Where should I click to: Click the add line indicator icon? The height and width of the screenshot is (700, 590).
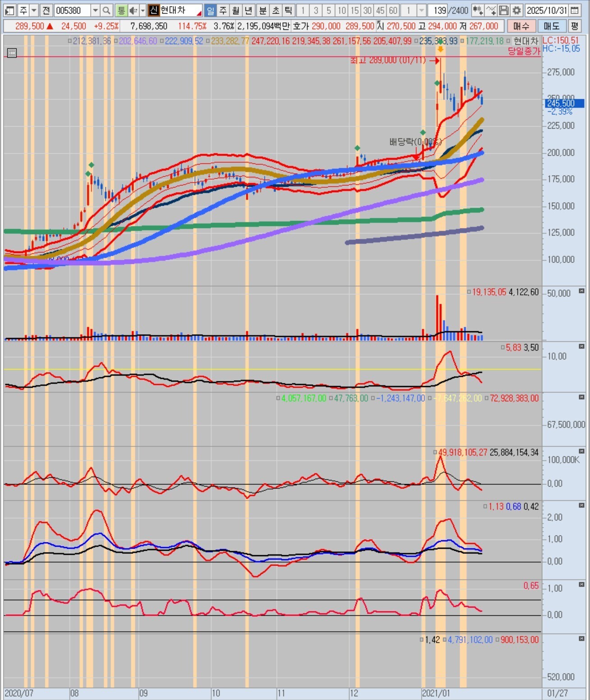click(491, 10)
